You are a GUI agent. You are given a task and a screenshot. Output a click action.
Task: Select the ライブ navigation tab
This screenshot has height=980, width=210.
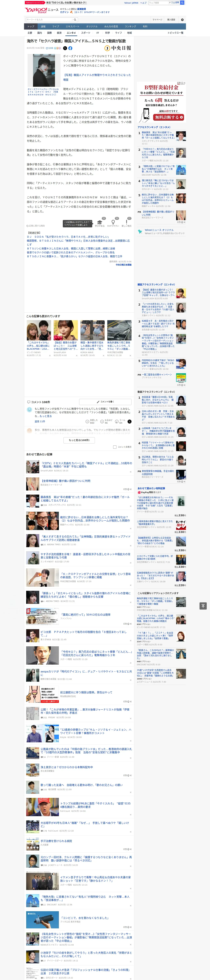[56, 27]
